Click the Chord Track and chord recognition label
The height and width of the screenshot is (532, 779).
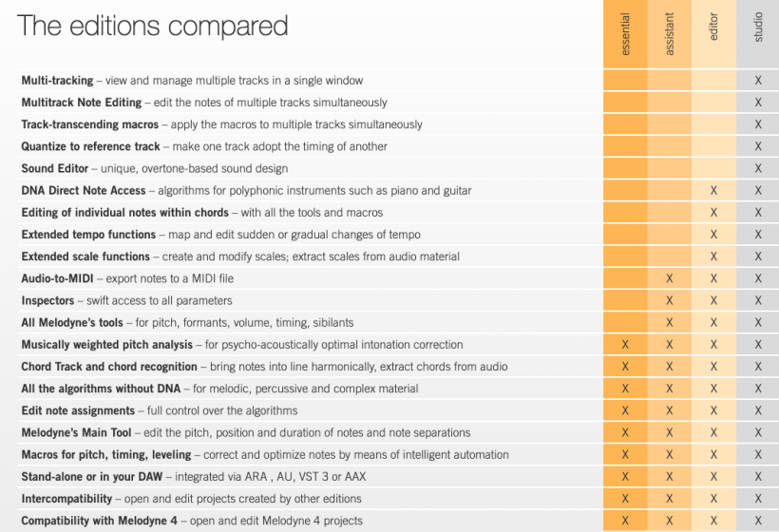tap(109, 367)
